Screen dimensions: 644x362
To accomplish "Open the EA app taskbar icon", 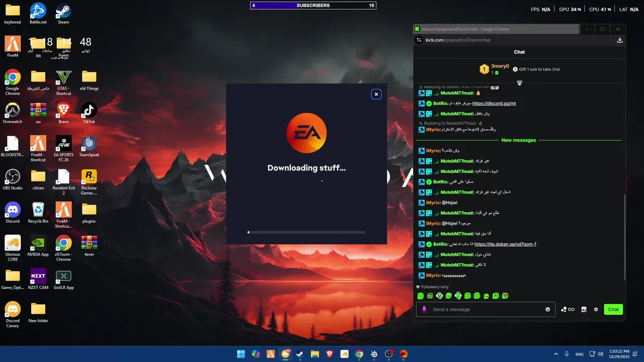I will coord(404,354).
